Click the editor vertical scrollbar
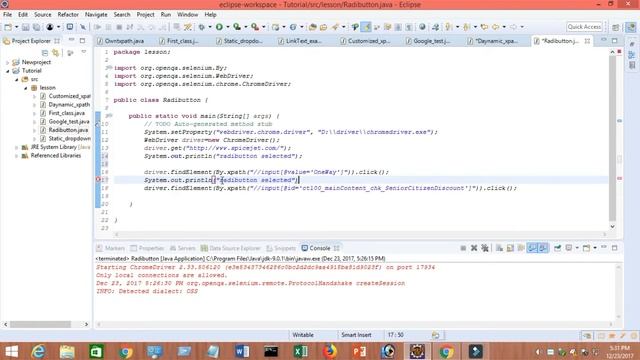 click(x=612, y=139)
